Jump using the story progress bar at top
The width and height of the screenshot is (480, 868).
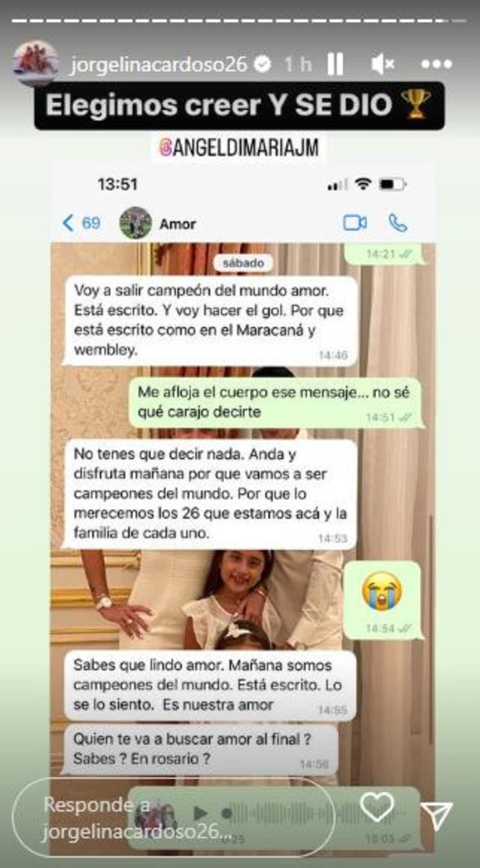coord(239,21)
